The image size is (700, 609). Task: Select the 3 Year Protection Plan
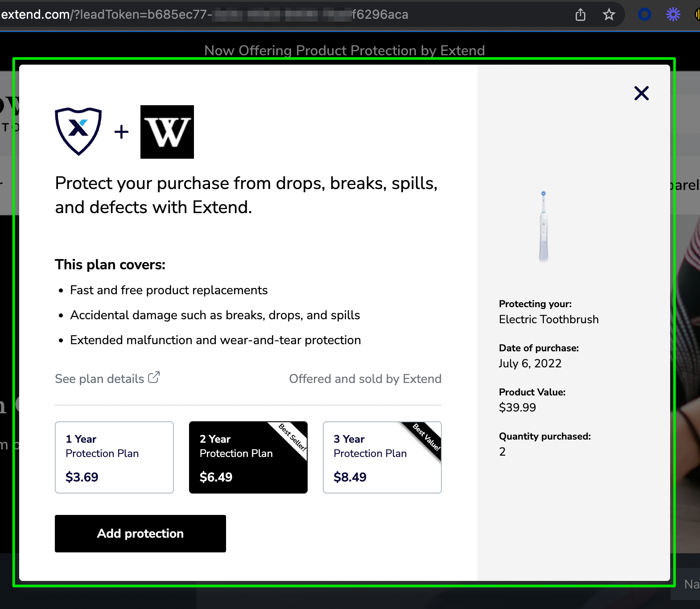point(382,457)
